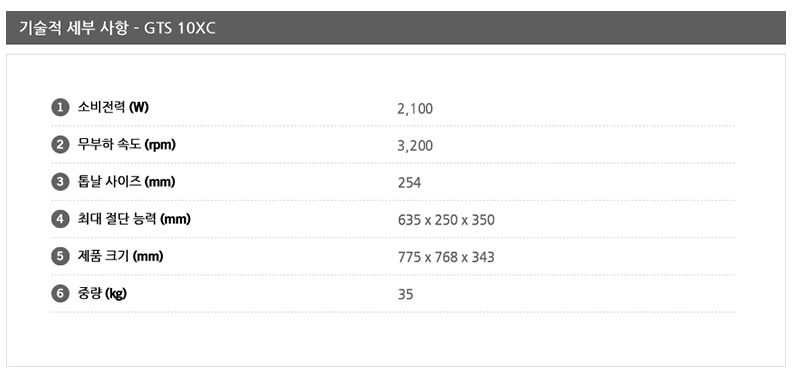The height and width of the screenshot is (375, 794).
Task: Click the number 4 circle icon
Action: (60, 220)
